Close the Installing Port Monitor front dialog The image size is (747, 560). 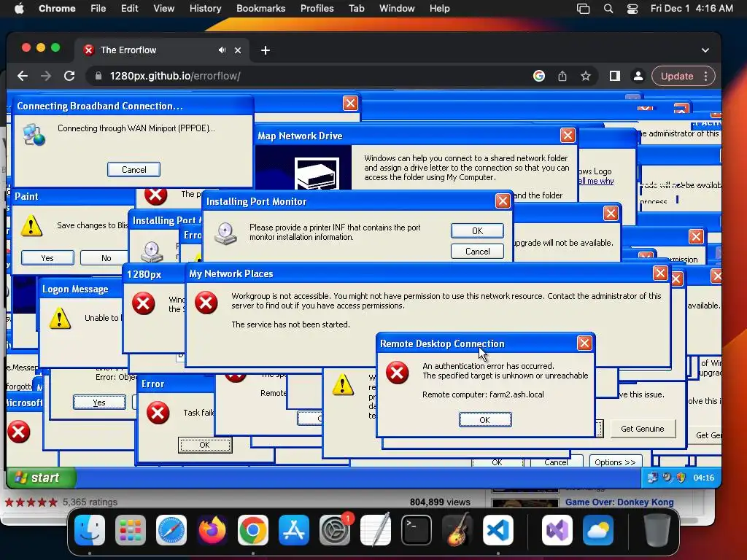[x=503, y=201]
